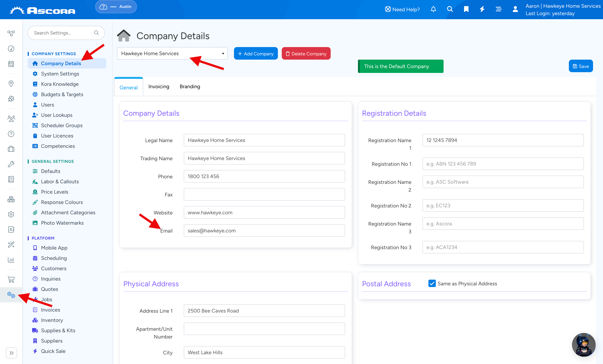Expand the Hawkeye Home Services company dropdown
603x364 pixels.
pyautogui.click(x=172, y=53)
